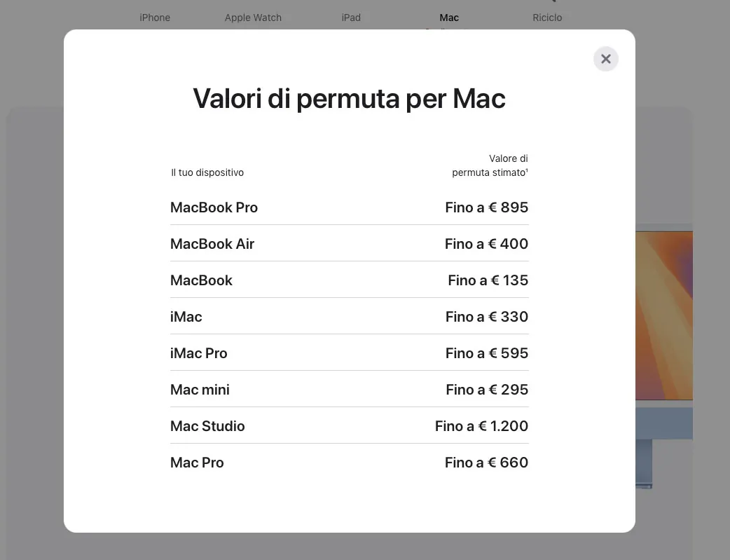Image resolution: width=730 pixels, height=560 pixels.
Task: Select the Mac mini row
Action: pos(200,390)
